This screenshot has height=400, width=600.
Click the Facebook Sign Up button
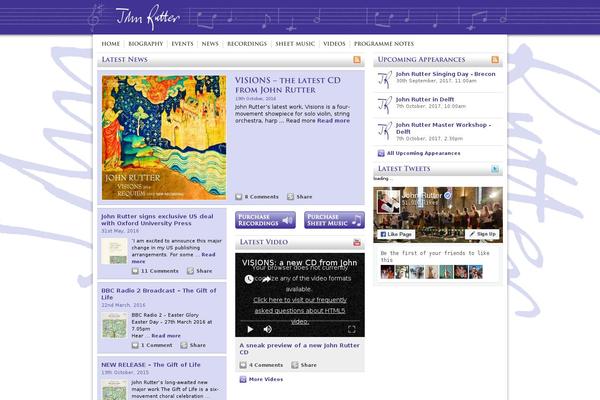(482, 234)
